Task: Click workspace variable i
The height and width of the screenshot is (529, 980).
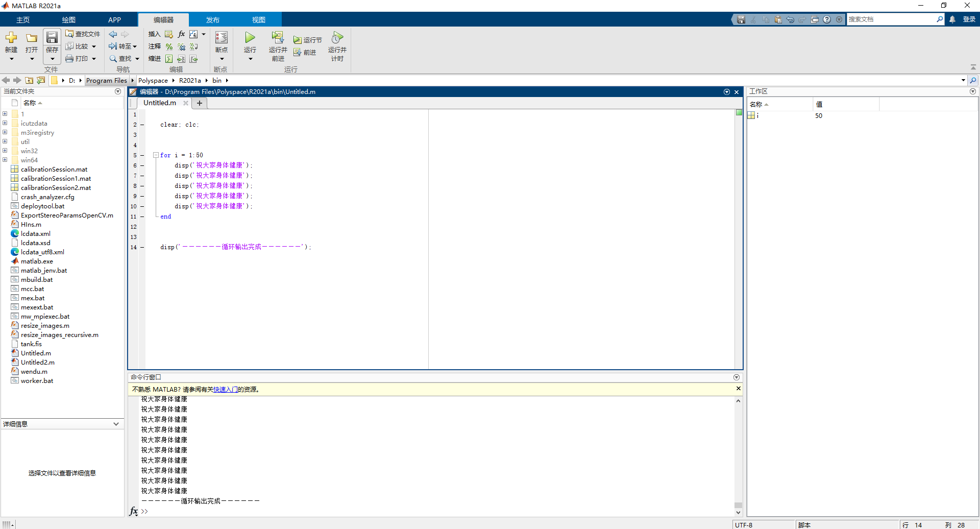Action: coord(757,115)
